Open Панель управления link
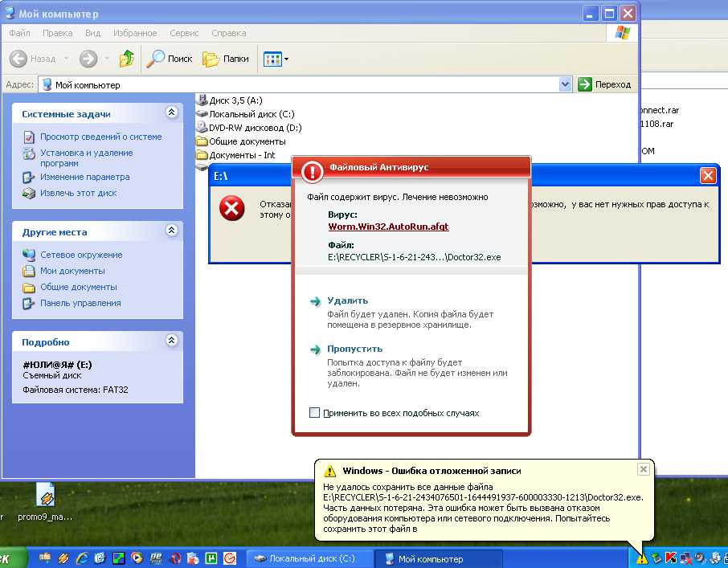The height and width of the screenshot is (568, 728). [80, 303]
